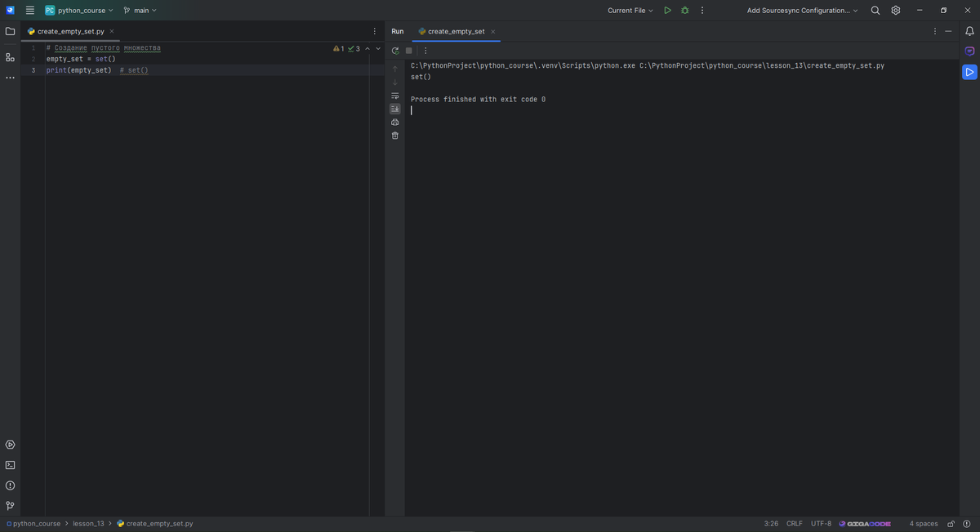Open Run tool window options menu
This screenshot has height=532, width=980.
click(x=936, y=31)
